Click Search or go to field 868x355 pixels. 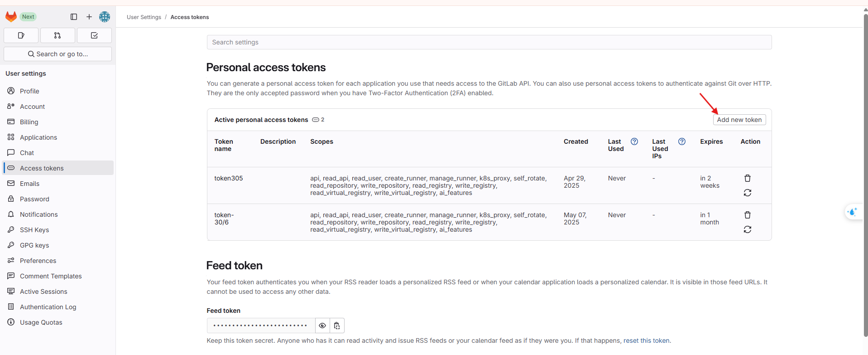point(58,54)
